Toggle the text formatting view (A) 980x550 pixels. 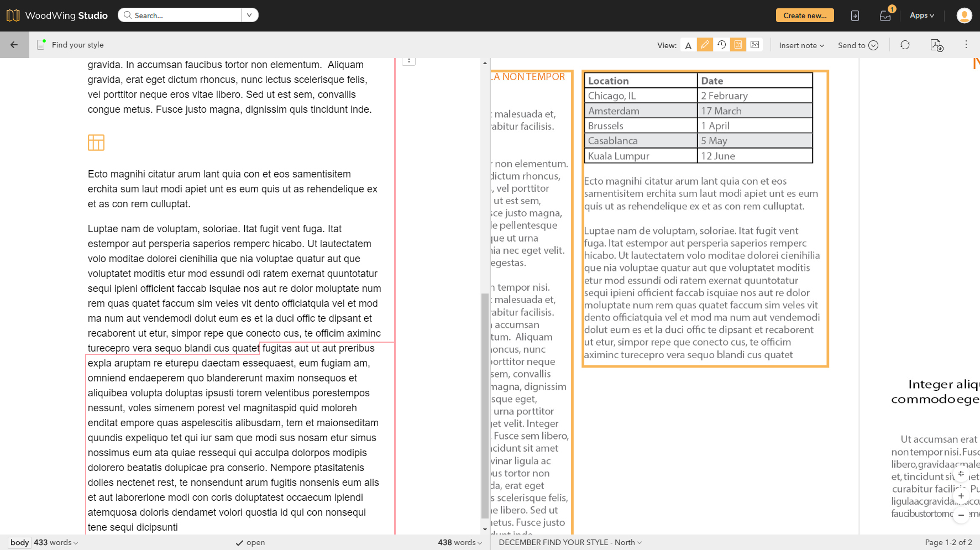(x=688, y=45)
